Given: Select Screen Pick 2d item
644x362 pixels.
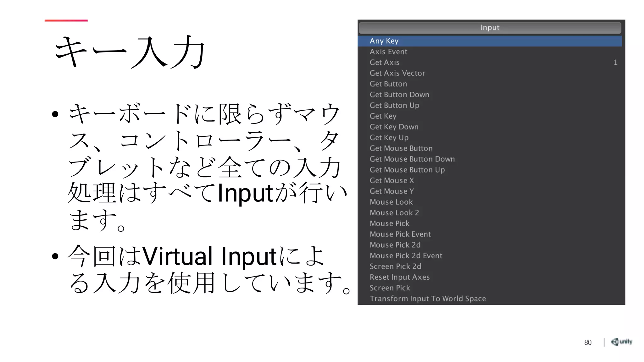Looking at the screenshot, I should [x=395, y=266].
